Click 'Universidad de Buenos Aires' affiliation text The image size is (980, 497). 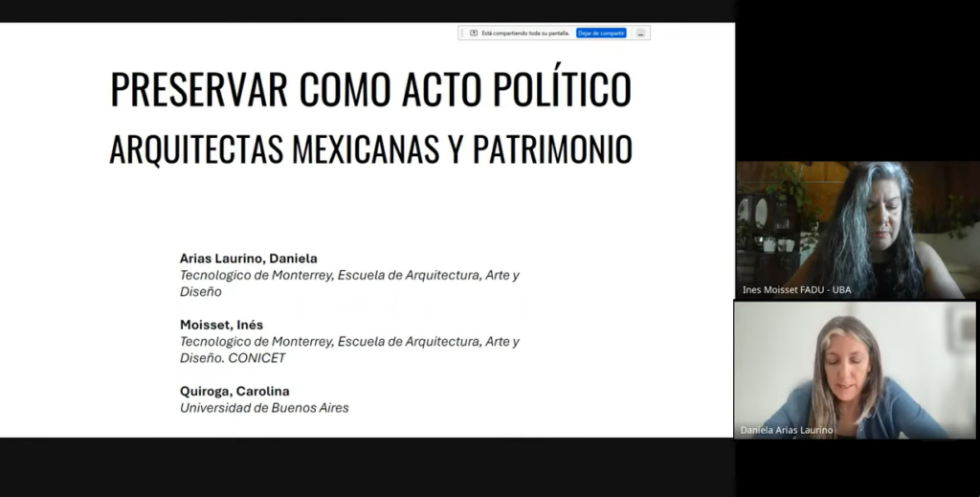point(264,408)
